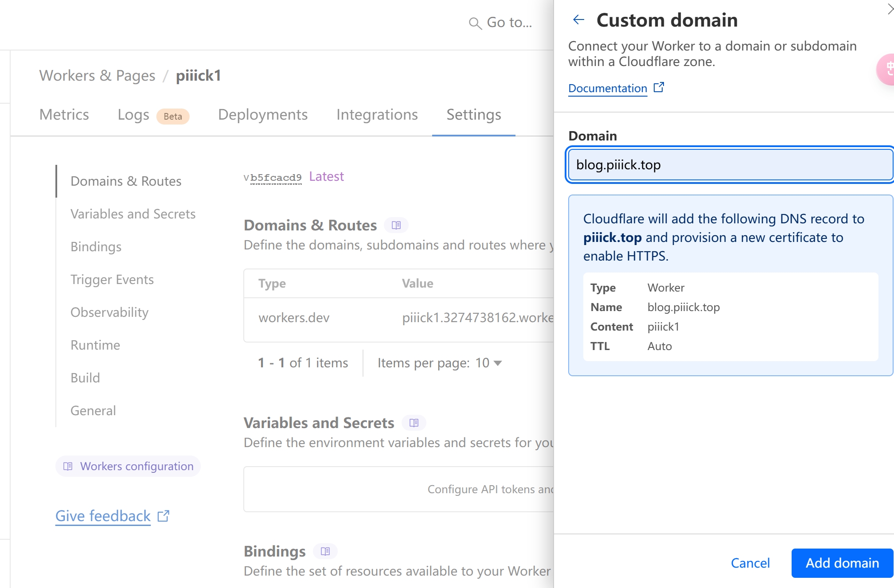Open docs icon next to Variables and Secrets heading
This screenshot has height=588, width=894.
click(x=414, y=423)
